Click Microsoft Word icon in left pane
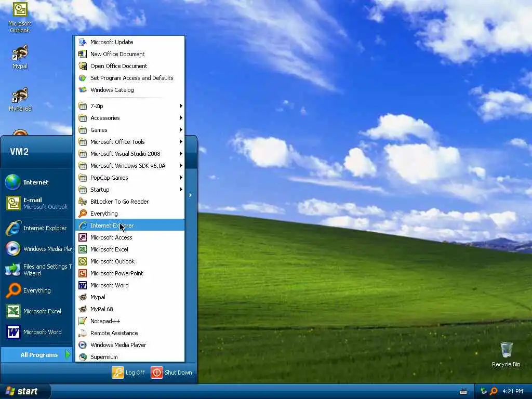This screenshot has width=532, height=399. (x=13, y=332)
